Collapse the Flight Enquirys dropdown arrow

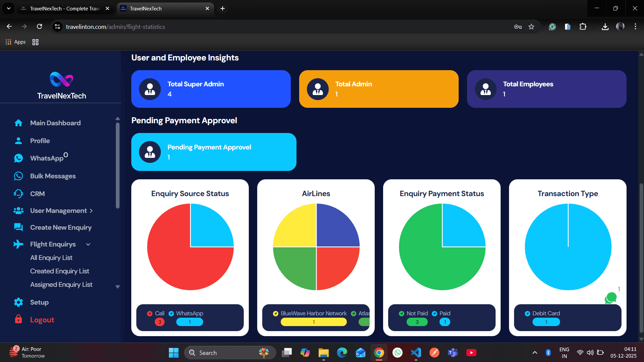coord(88,244)
